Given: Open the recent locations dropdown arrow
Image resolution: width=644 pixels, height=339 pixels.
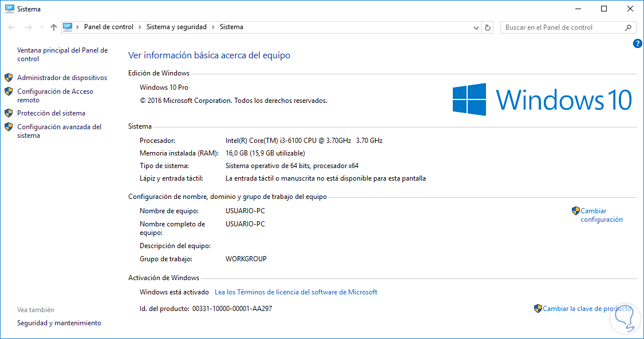Looking at the screenshot, I should tap(42, 27).
